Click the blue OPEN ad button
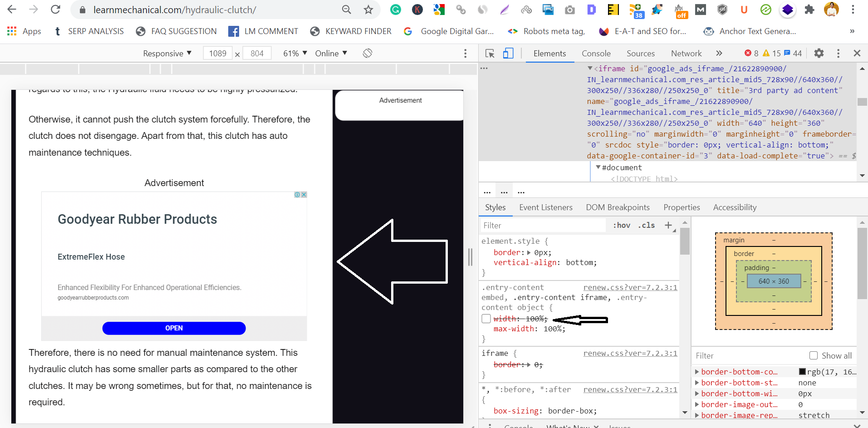The image size is (868, 428). 174,328
